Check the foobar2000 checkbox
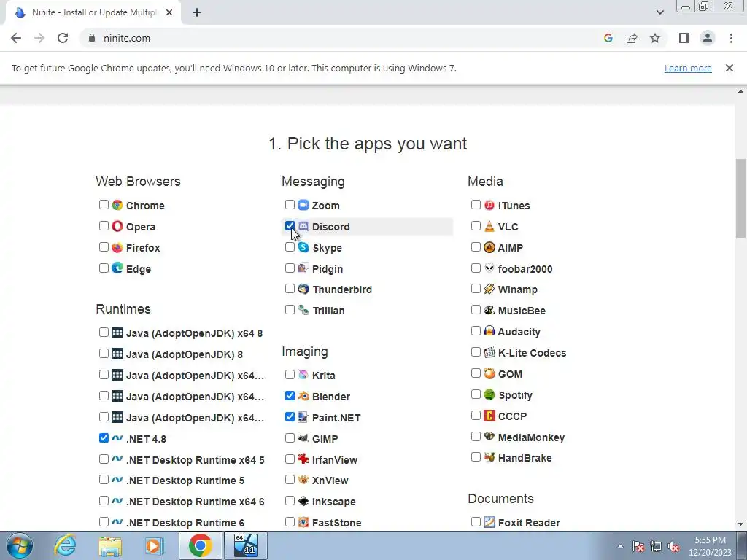The height and width of the screenshot is (560, 747). (x=476, y=268)
